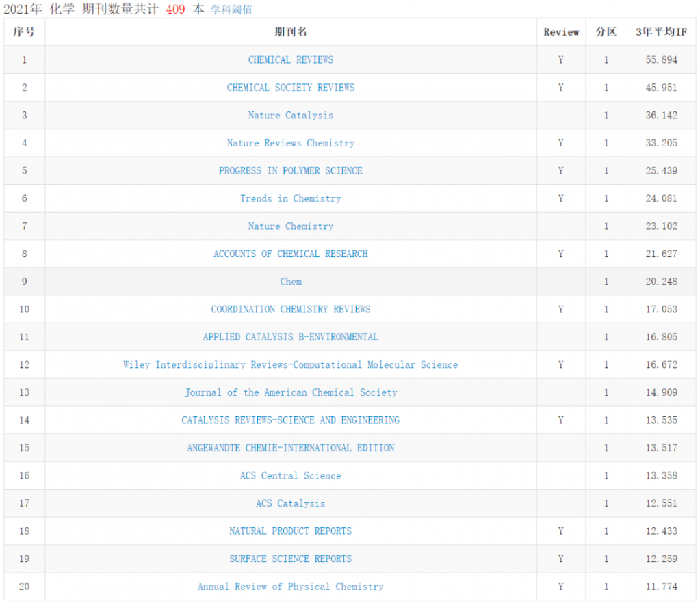Viewport: 700px width, 601px height.
Task: Click the IF value 14.909
Action: pos(661,392)
